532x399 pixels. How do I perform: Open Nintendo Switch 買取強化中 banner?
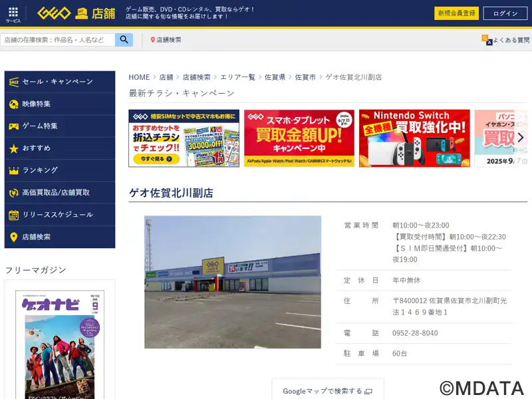(414, 138)
